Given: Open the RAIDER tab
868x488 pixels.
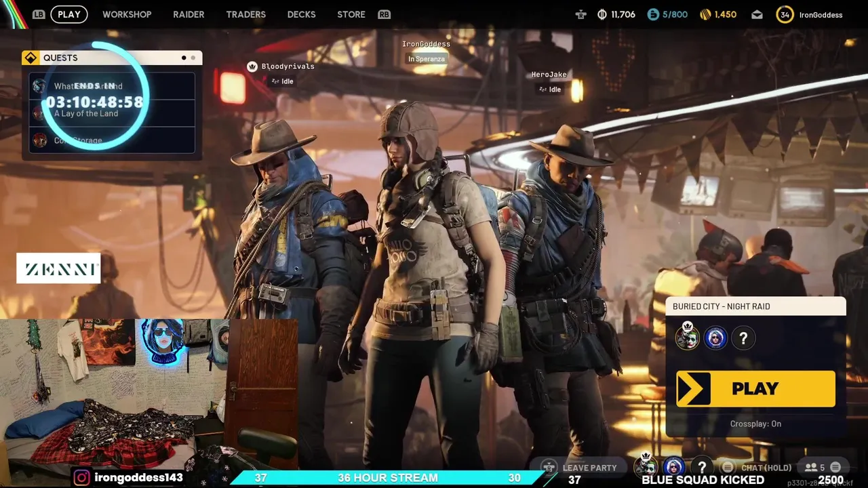Looking at the screenshot, I should point(189,14).
